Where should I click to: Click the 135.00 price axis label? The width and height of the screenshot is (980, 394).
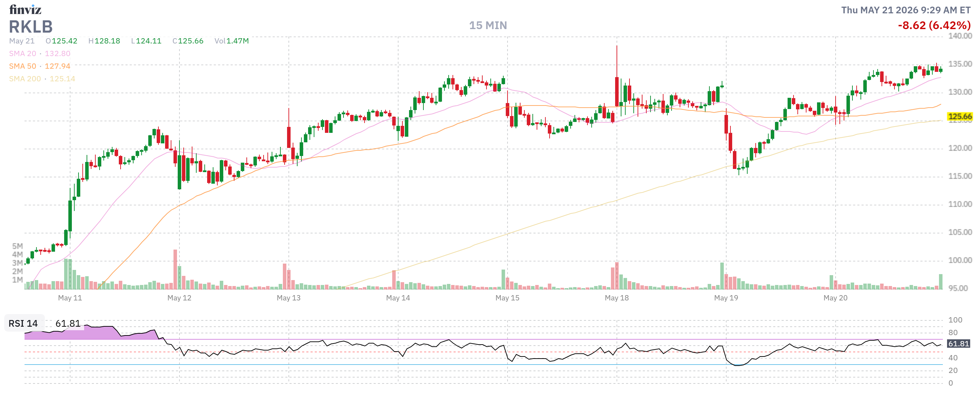pyautogui.click(x=960, y=64)
